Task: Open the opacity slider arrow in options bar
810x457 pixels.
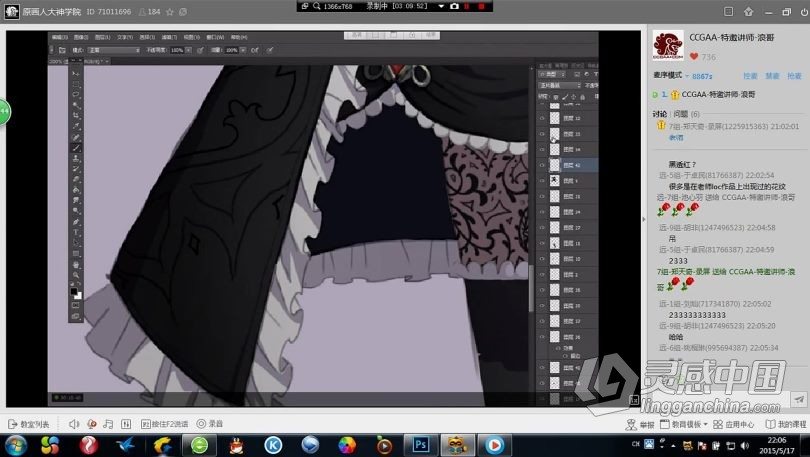Action: (189, 50)
